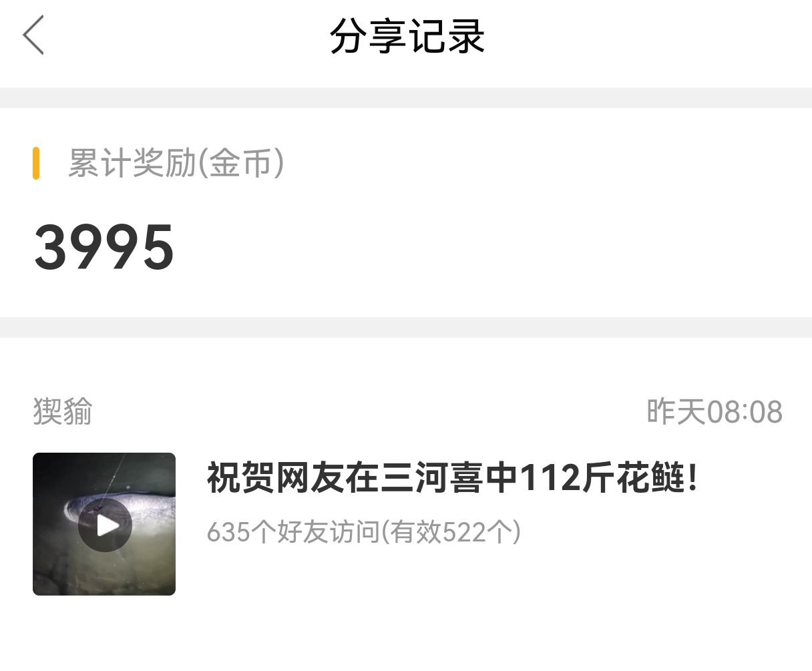The height and width of the screenshot is (671, 812).
Task: Tap the 3995 coin total
Action: 104,248
